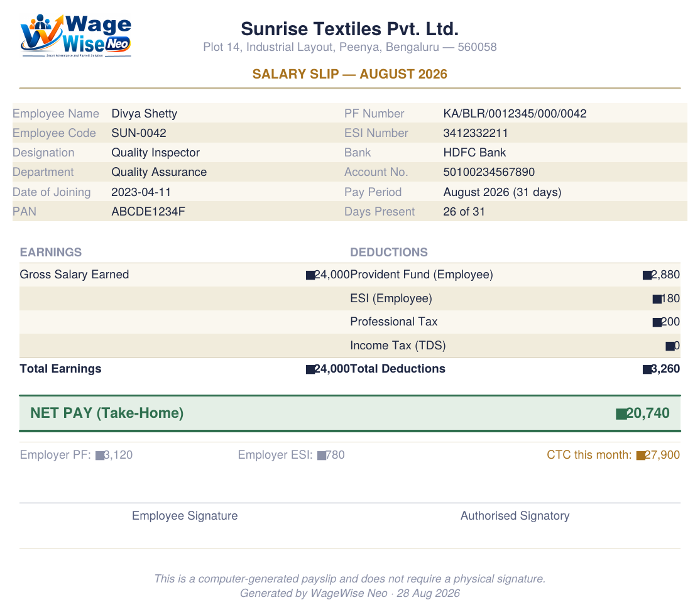Select the ESI (Employee) label
This screenshot has height=612, width=700.
(x=391, y=298)
